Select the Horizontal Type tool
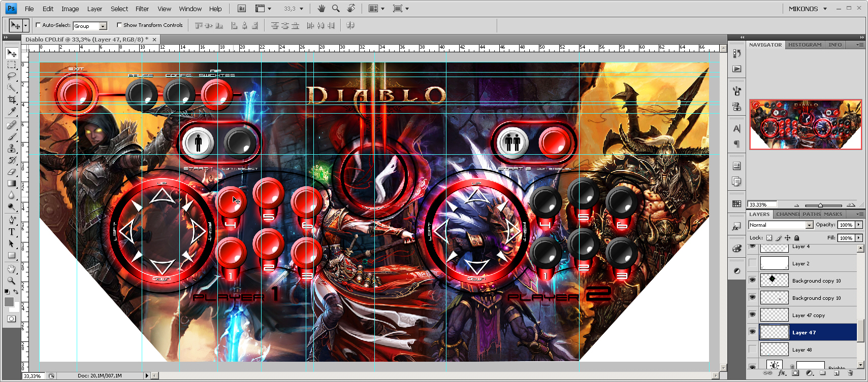The width and height of the screenshot is (868, 382). pyautogui.click(x=11, y=232)
